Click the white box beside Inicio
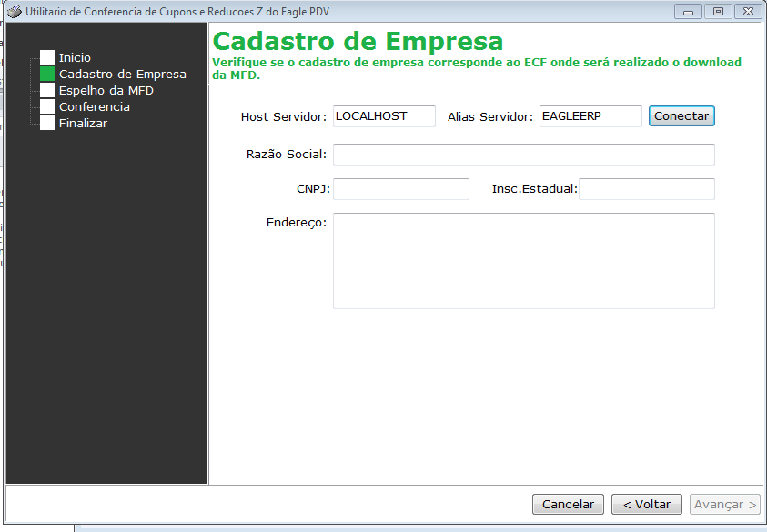The height and width of the screenshot is (532, 767). click(47, 57)
